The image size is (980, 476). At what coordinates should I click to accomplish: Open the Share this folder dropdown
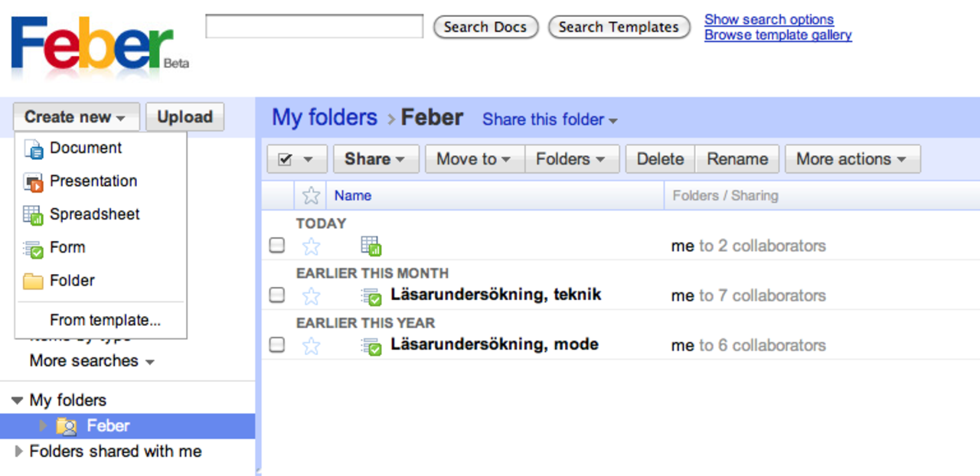[550, 120]
